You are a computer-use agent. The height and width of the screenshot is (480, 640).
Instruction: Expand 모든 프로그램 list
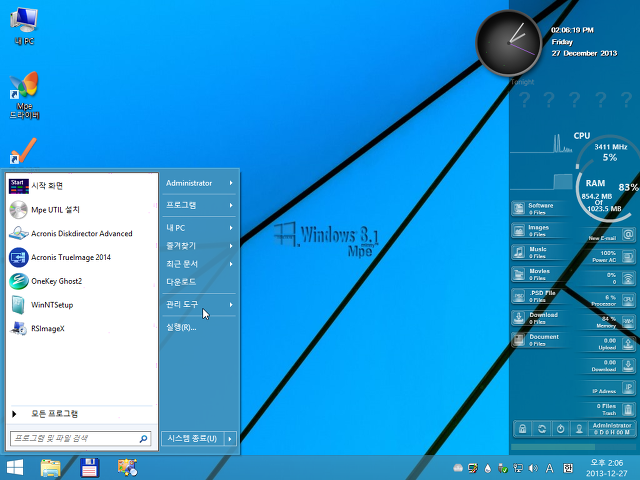[82, 414]
